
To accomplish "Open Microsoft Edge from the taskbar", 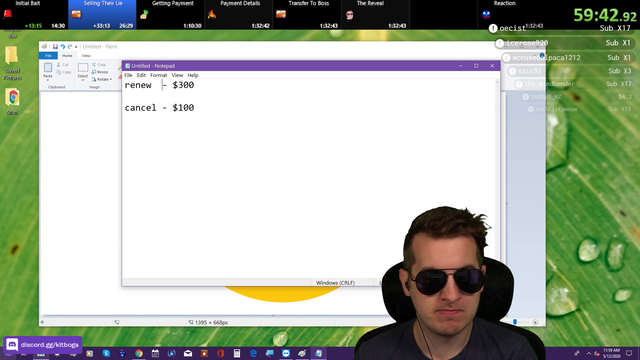I will (253, 353).
